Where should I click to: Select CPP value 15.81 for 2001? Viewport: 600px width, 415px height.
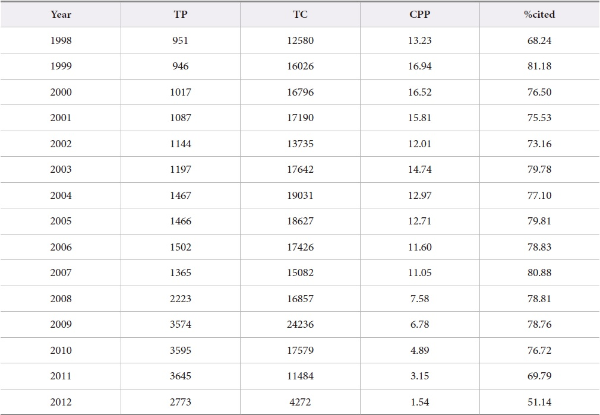[420, 118]
